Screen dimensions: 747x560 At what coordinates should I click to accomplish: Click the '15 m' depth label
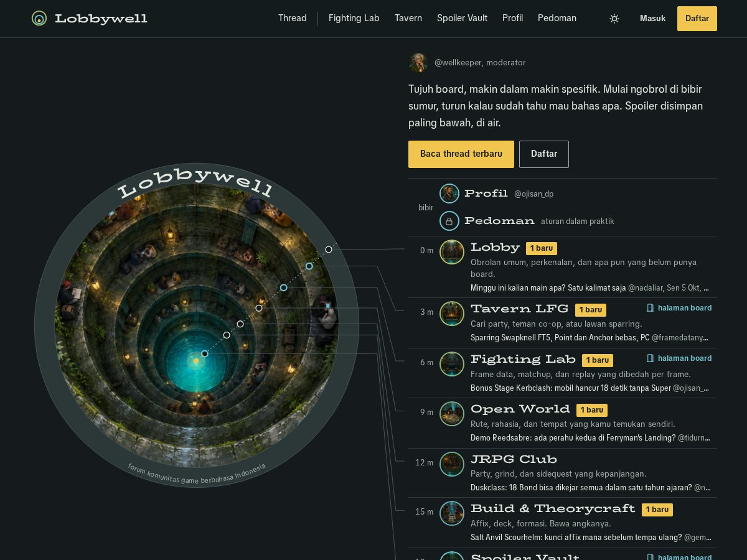425,511
